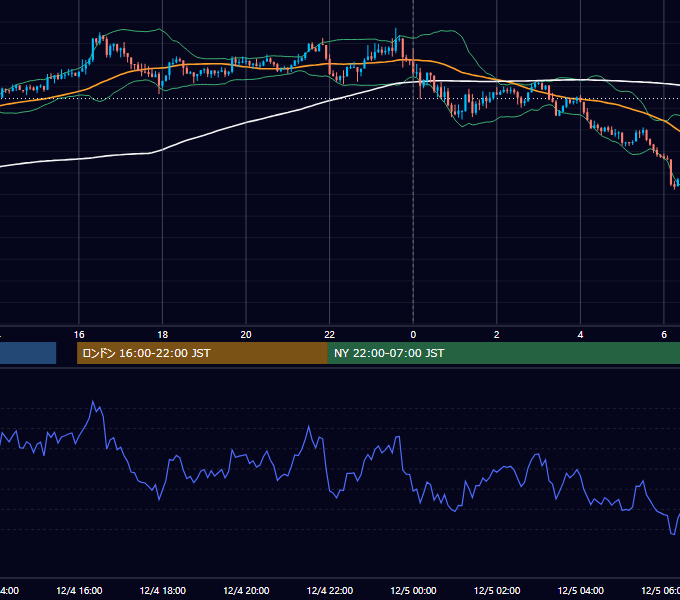The image size is (680, 600).
Task: Click the 12/5 00:00 label on lower axis
Action: [x=413, y=590]
